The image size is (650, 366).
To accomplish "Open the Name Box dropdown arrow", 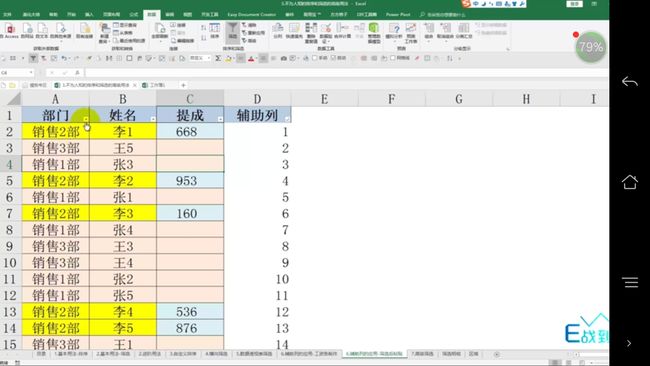I will click(31, 73).
